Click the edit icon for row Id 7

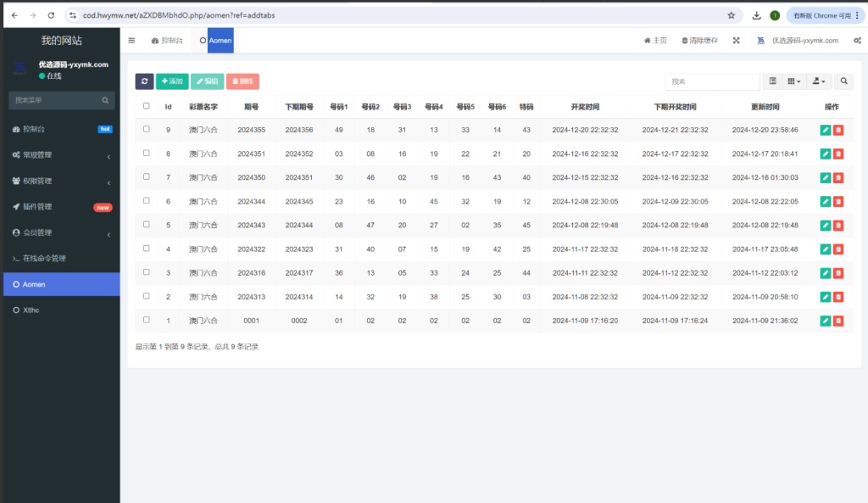825,178
